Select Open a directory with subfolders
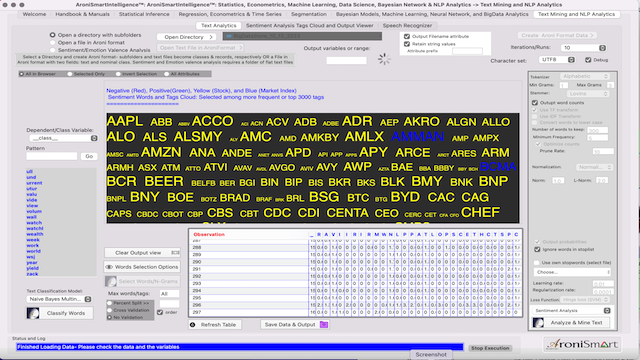640x360 pixels. point(53,35)
